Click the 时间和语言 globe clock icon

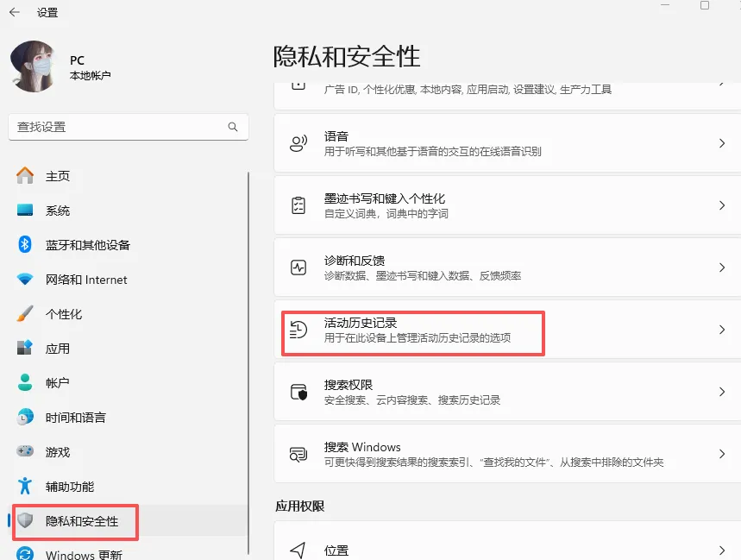pos(25,418)
